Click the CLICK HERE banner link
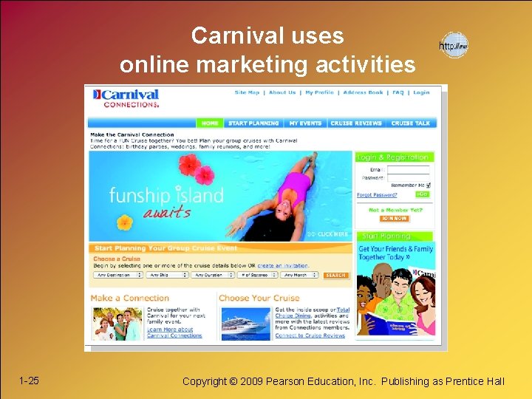 328,234
